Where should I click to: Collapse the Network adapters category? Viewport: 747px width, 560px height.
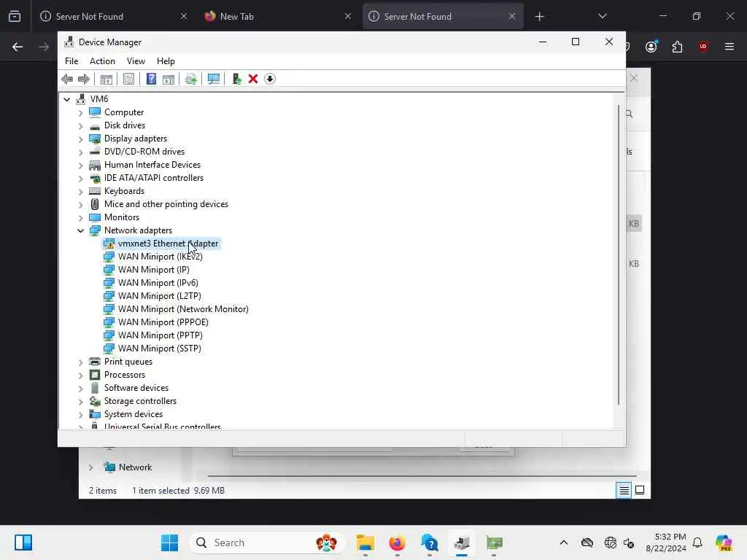tap(80, 230)
